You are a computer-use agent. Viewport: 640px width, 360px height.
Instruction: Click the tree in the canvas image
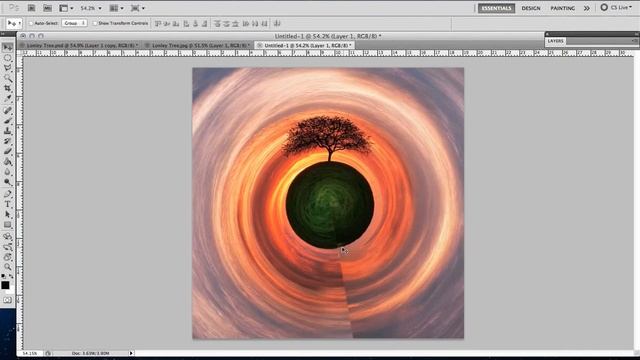[328, 138]
